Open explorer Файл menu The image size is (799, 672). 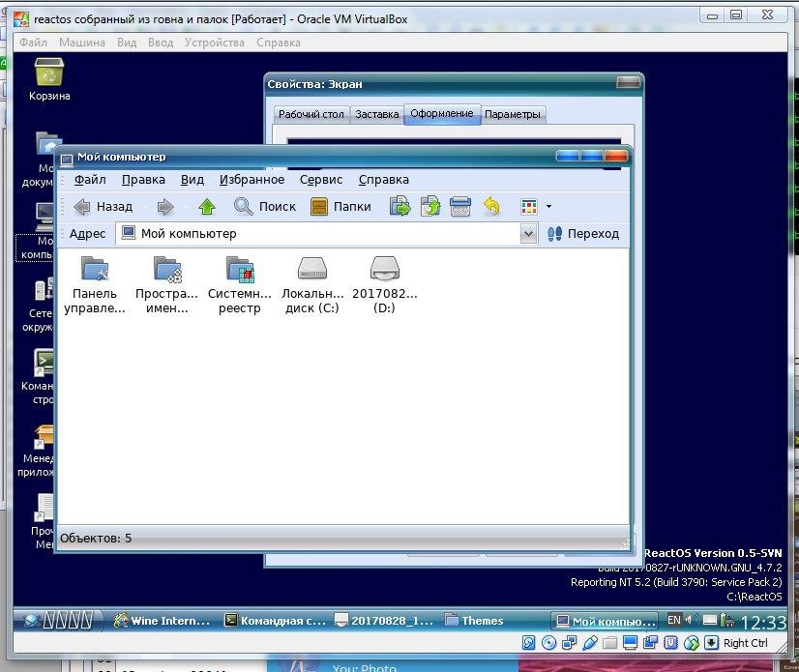[90, 180]
